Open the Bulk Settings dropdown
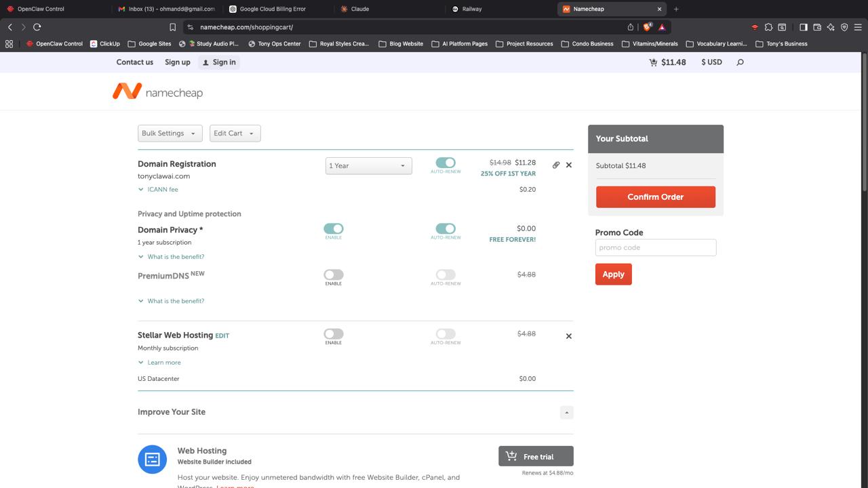Screen dimensions: 868x488 [170, 134]
